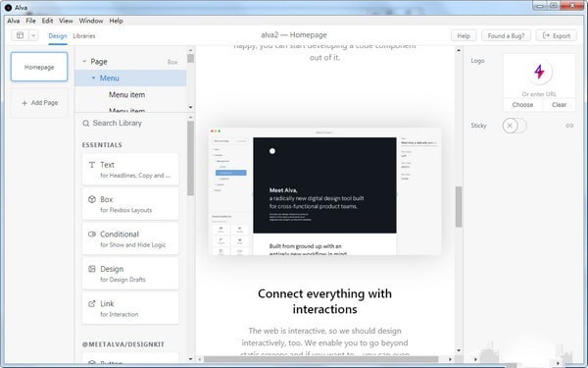Open the Window menu
The width and height of the screenshot is (588, 368).
click(x=91, y=21)
